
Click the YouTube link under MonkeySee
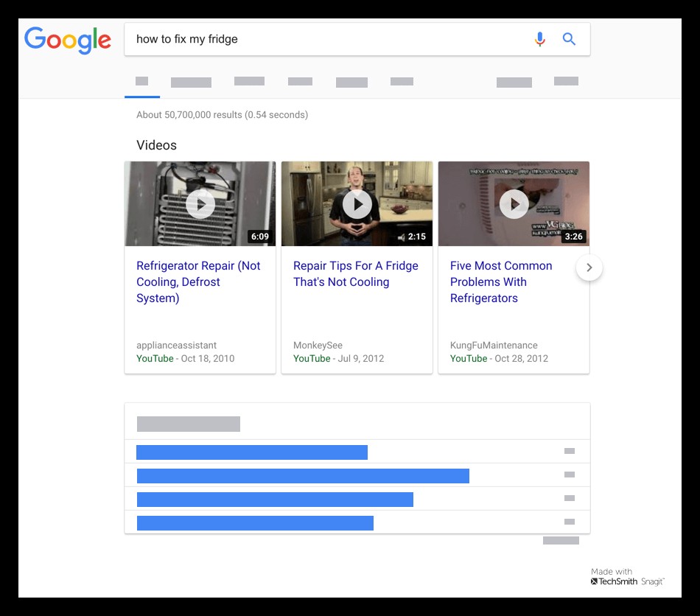coord(310,359)
